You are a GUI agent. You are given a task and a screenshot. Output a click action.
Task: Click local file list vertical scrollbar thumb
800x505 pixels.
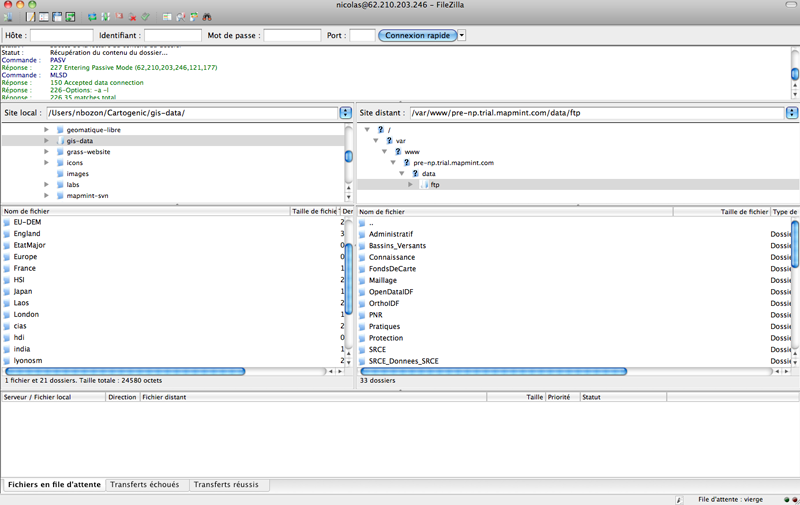click(348, 279)
